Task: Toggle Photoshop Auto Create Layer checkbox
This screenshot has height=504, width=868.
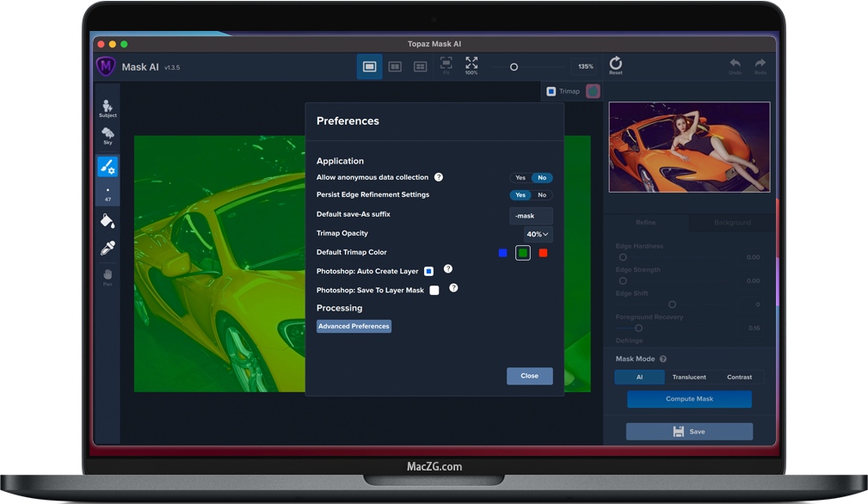Action: (x=428, y=271)
